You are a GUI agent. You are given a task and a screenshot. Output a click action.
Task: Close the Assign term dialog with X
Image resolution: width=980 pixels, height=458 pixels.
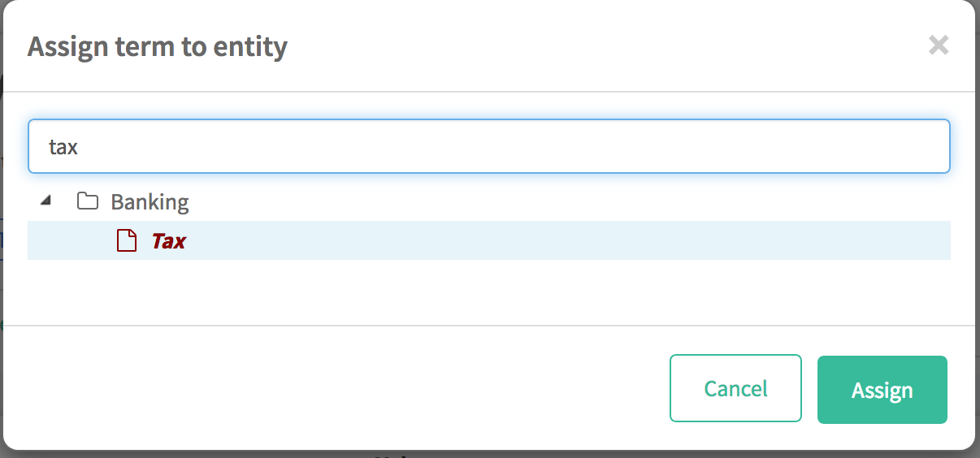[x=939, y=45]
